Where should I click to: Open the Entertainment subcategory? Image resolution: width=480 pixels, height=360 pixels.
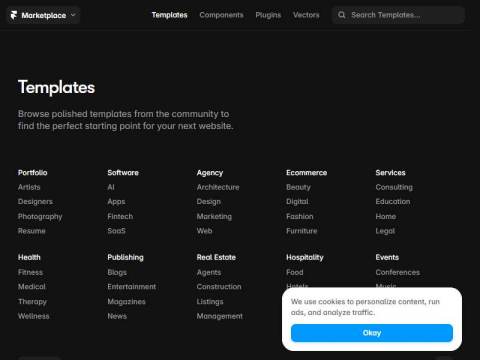coord(132,287)
